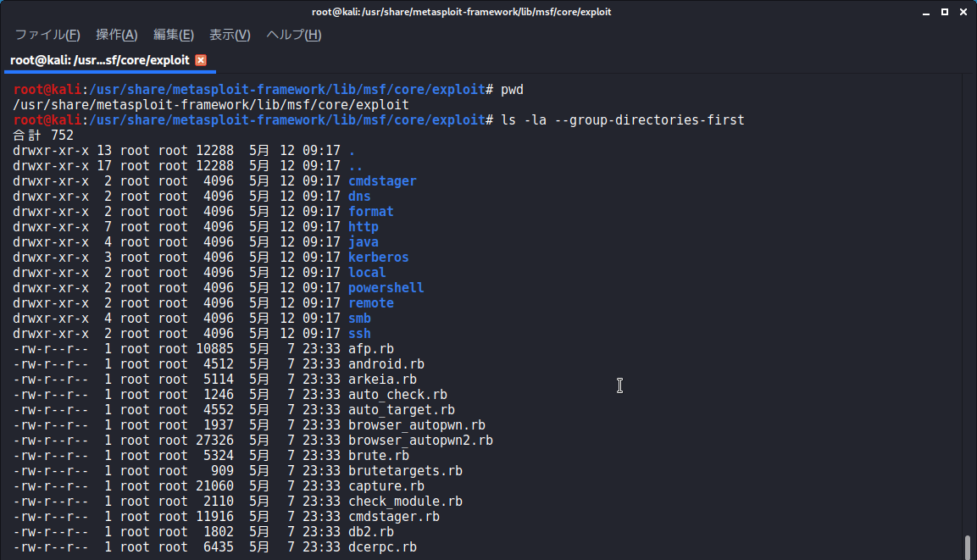The height and width of the screenshot is (560, 977).
Task: Click the android.rb file name
Action: coord(386,364)
